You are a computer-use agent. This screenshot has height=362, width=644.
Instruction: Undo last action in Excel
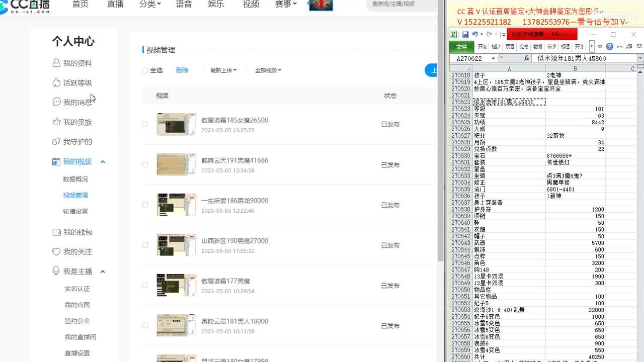(x=475, y=34)
